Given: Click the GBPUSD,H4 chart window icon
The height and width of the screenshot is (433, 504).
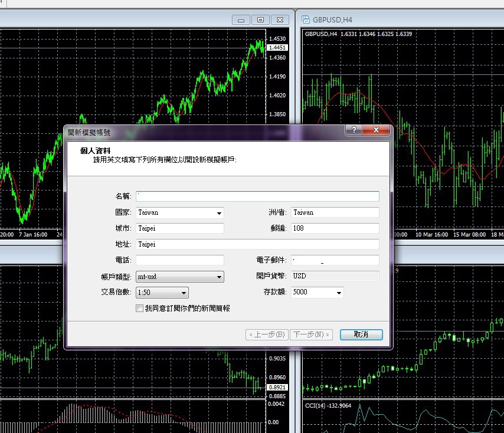Looking at the screenshot, I should tap(306, 19).
